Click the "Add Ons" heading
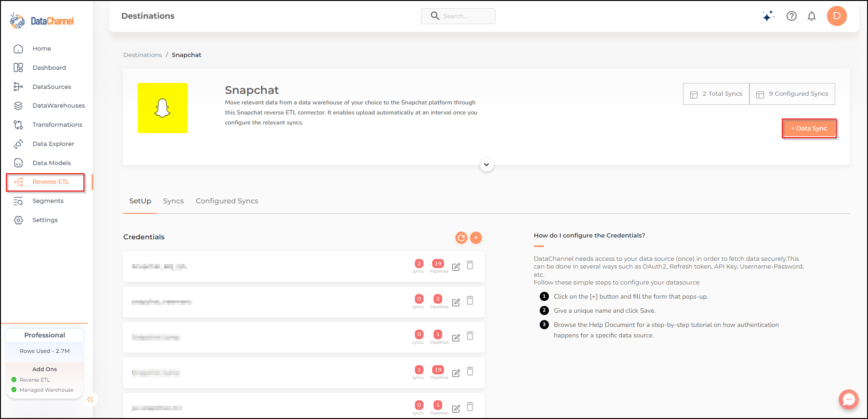This screenshot has width=868, height=419. (45, 369)
